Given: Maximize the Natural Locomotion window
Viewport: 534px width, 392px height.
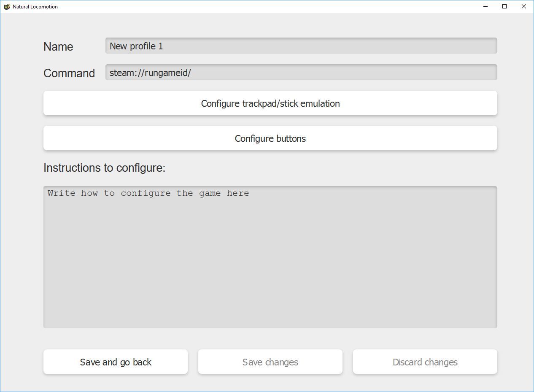Looking at the screenshot, I should point(504,7).
